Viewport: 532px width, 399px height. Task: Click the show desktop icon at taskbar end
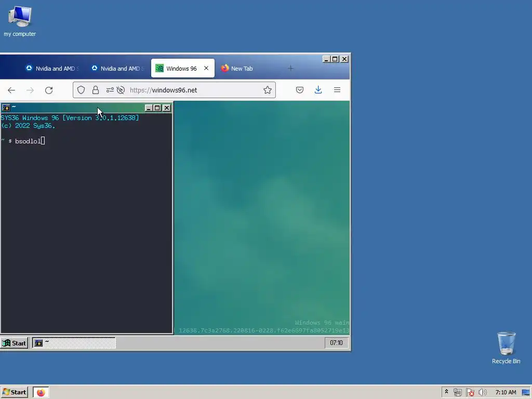click(526, 393)
